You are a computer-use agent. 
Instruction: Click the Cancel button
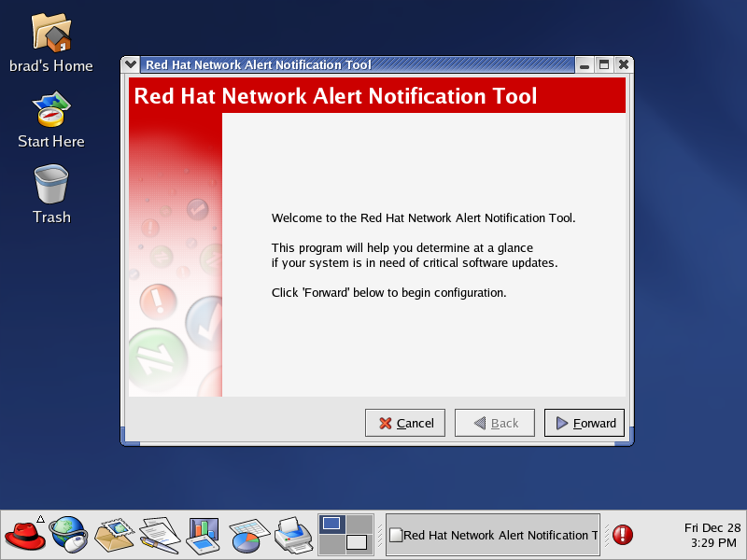tap(405, 423)
